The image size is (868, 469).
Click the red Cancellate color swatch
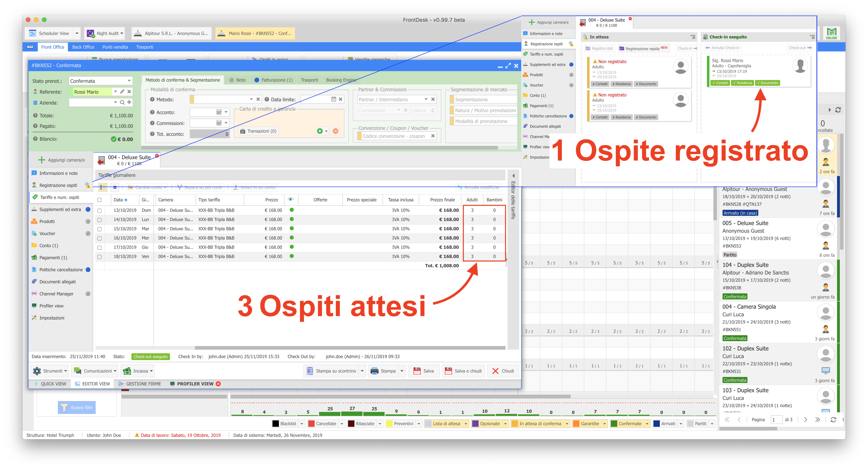(x=311, y=424)
